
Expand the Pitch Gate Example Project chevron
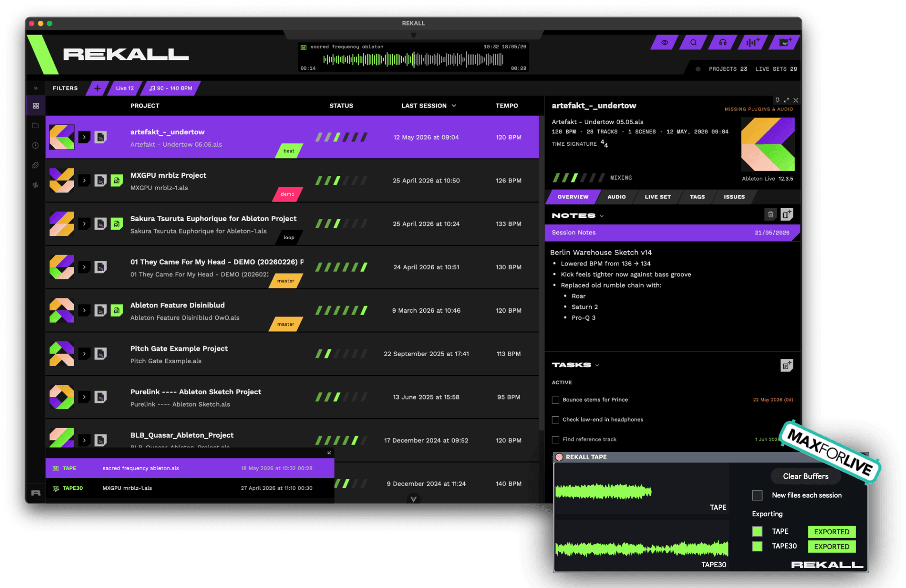point(84,354)
